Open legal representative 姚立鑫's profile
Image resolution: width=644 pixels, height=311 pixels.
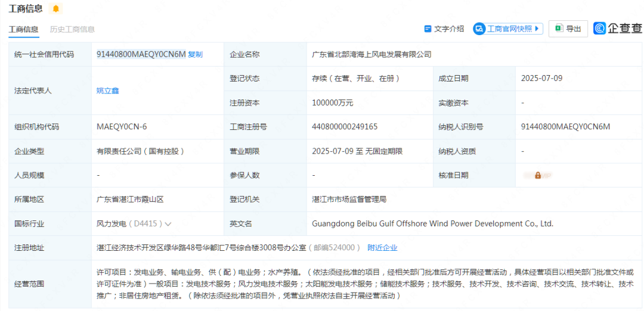pos(108,91)
